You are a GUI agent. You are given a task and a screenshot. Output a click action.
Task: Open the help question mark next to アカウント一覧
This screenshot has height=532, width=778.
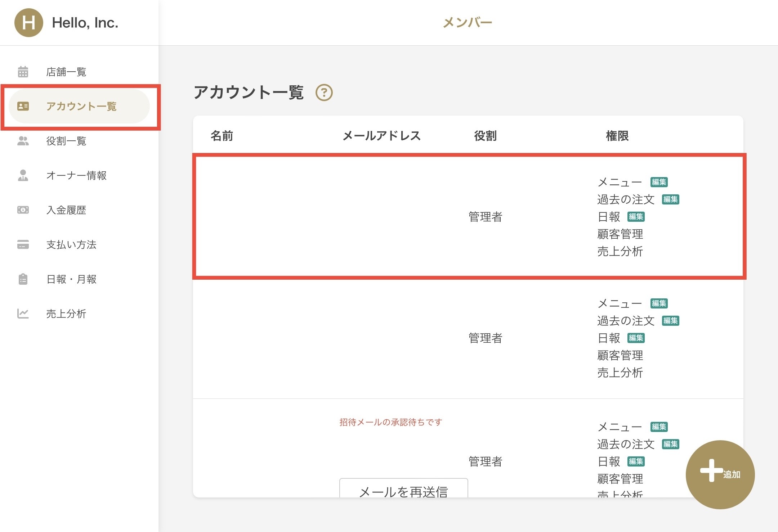324,93
